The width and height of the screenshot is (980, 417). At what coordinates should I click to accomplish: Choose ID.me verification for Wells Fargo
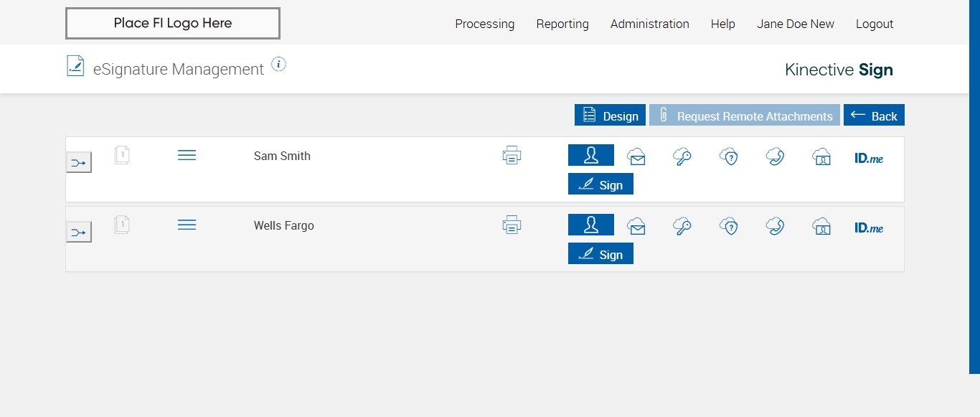869,228
